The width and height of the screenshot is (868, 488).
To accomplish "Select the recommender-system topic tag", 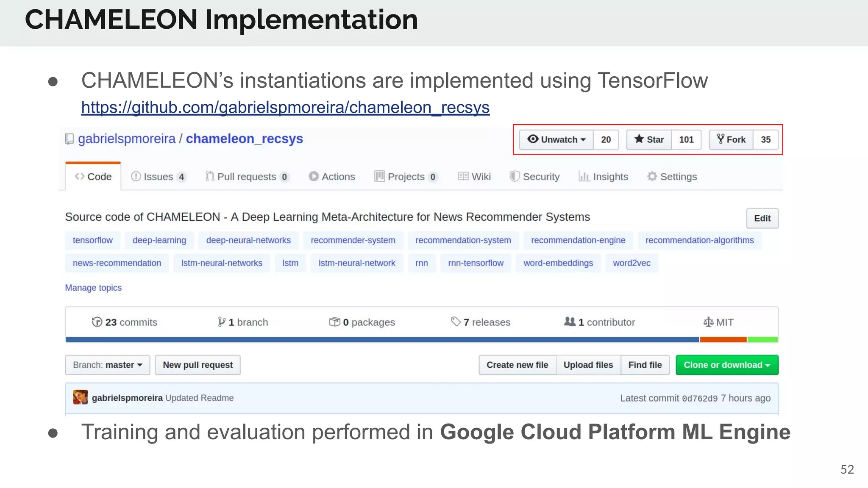I will point(353,240).
